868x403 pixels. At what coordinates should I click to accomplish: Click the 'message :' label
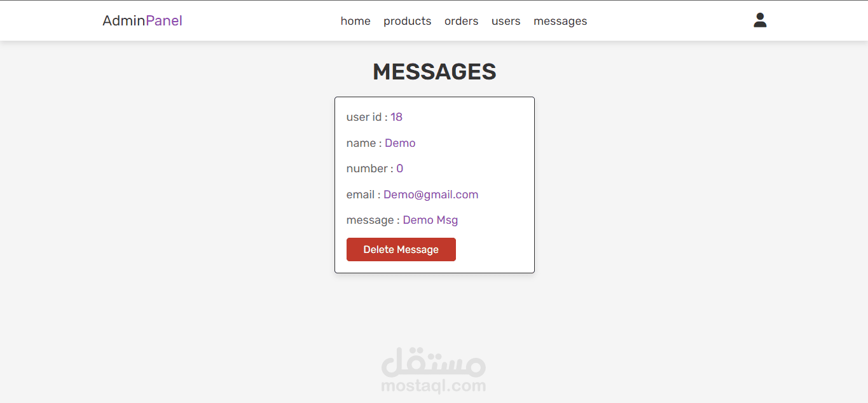coord(373,220)
